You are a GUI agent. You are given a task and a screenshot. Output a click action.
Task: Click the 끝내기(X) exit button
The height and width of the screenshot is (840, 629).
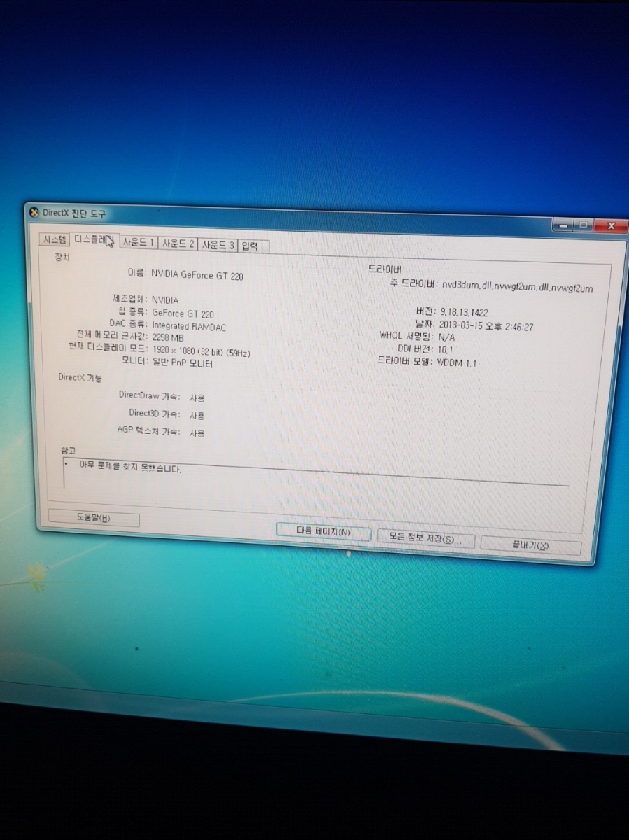pos(530,545)
